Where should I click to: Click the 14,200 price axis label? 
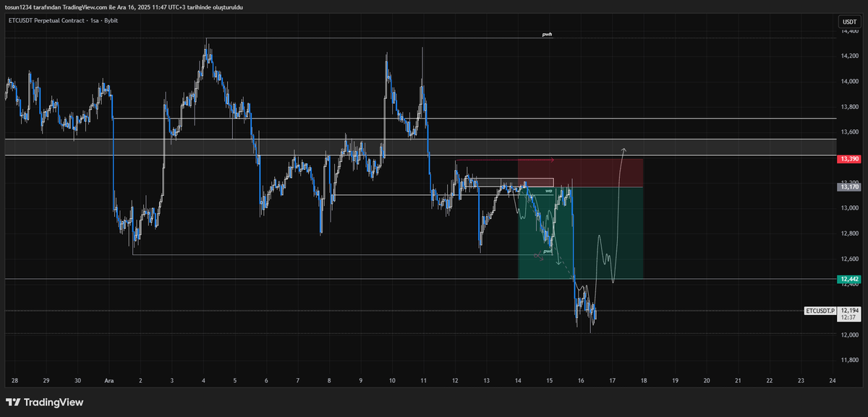[848, 56]
